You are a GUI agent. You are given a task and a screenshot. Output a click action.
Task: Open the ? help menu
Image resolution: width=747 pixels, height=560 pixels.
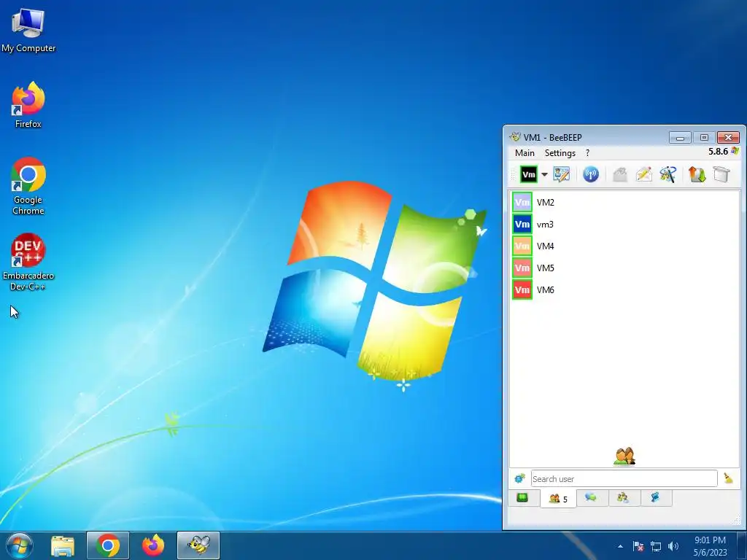click(587, 153)
